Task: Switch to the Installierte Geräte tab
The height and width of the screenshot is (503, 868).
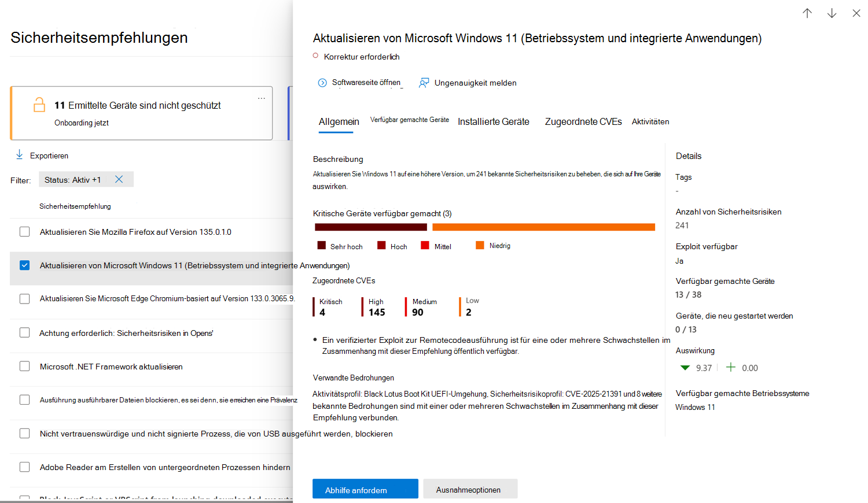Action: point(494,121)
